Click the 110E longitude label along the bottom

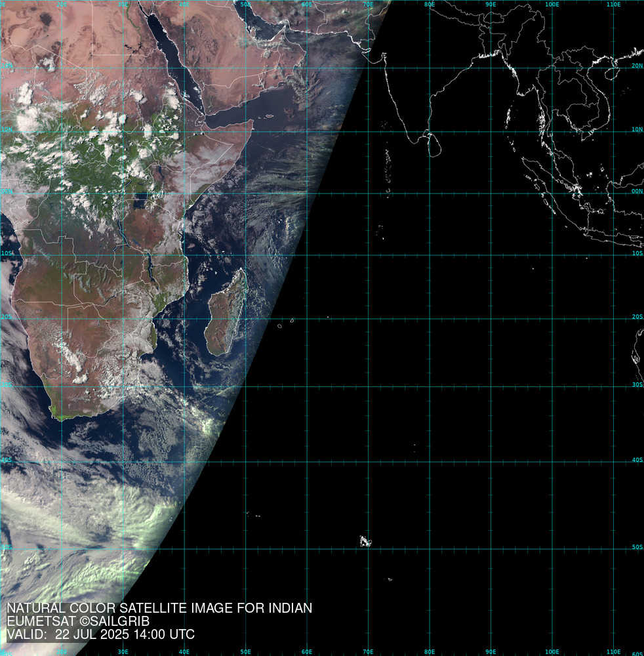613,652
